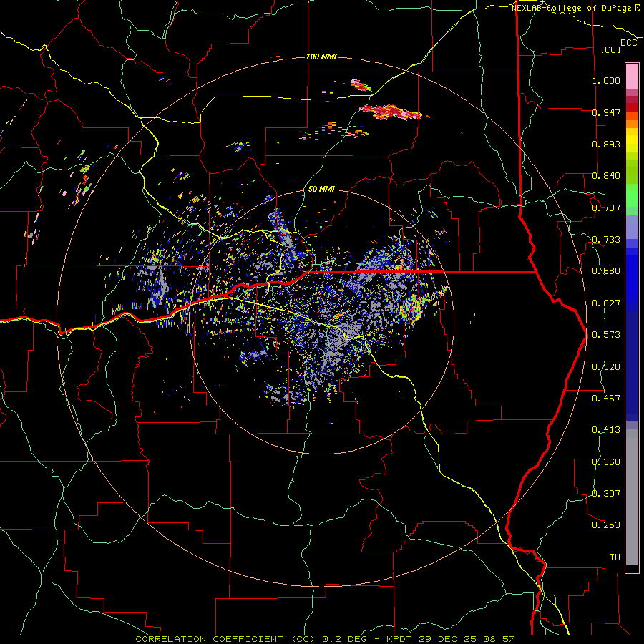Viewport: 644px width, 644px height.
Task: Click the 100 NMI range ring label
Action: pos(321,57)
